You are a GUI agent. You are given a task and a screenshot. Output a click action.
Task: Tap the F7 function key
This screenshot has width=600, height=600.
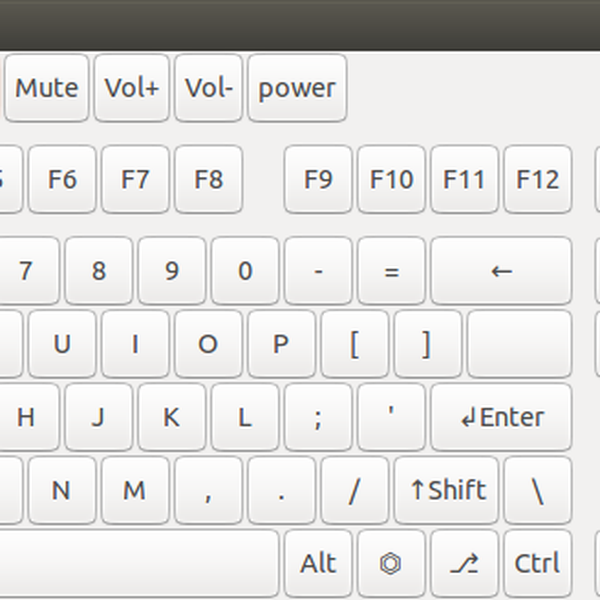135,180
